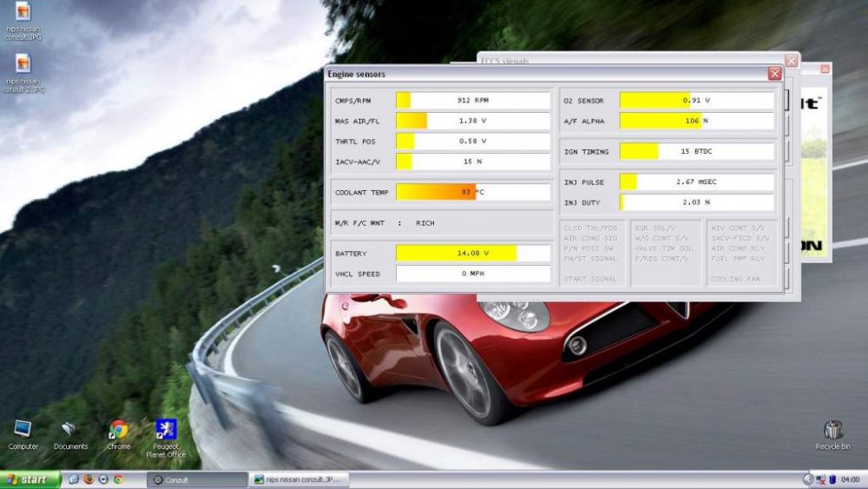This screenshot has width=868, height=489.
Task: Click the FUEL PMP RLY indicator
Action: pos(738,258)
